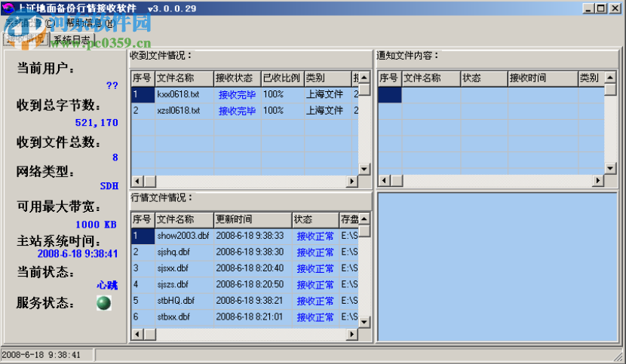Image resolution: width=626 pixels, height=364 pixels.
Task: Click 状态 column header in quote files table
Action: pyautogui.click(x=315, y=219)
